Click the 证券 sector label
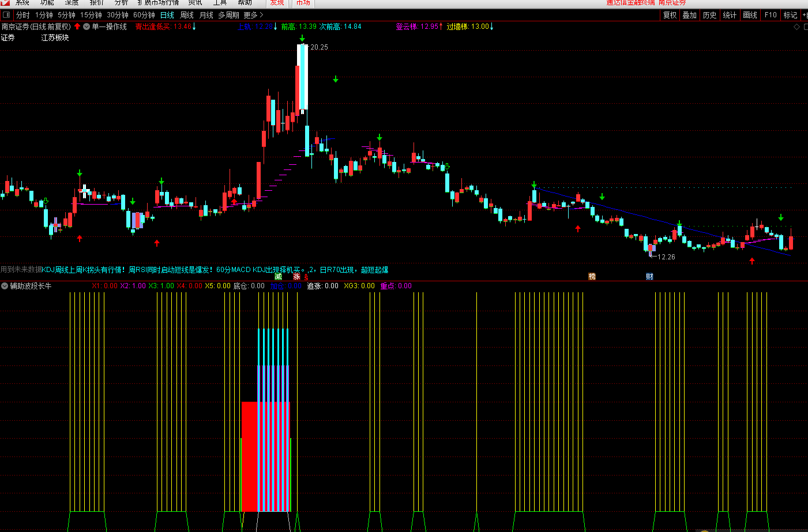 [x=8, y=37]
